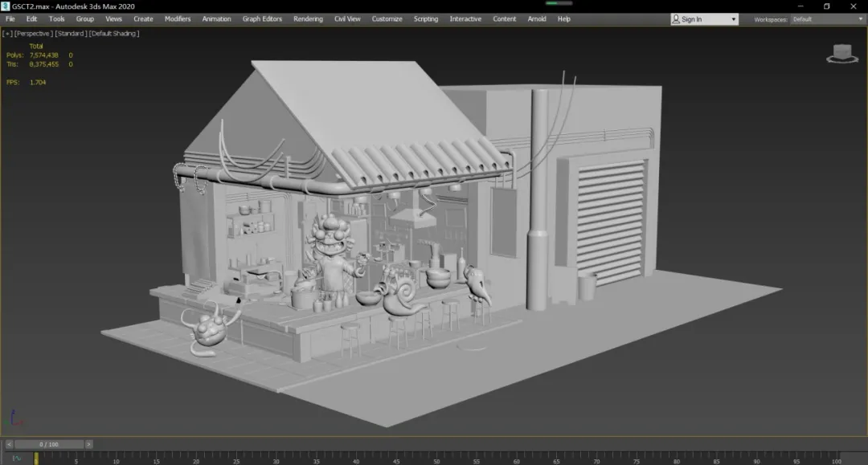Viewport: 868px width, 465px height.
Task: Open the Graph Editors menu
Action: (x=262, y=19)
